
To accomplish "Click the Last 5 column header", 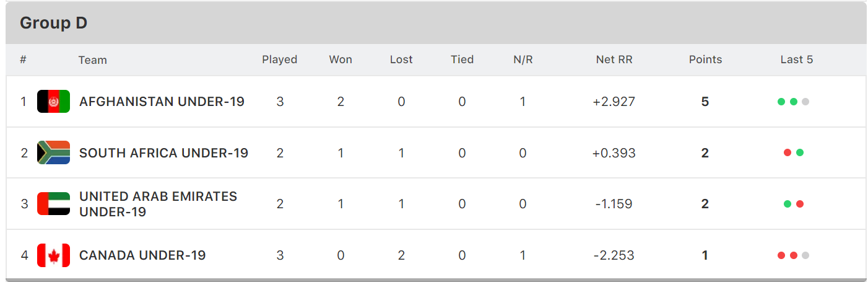I will [x=796, y=59].
